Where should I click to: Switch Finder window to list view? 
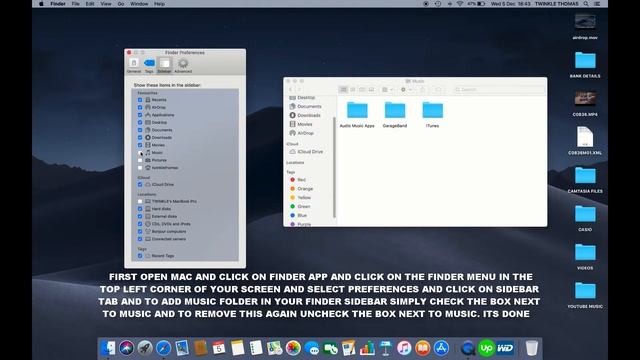pos(353,89)
